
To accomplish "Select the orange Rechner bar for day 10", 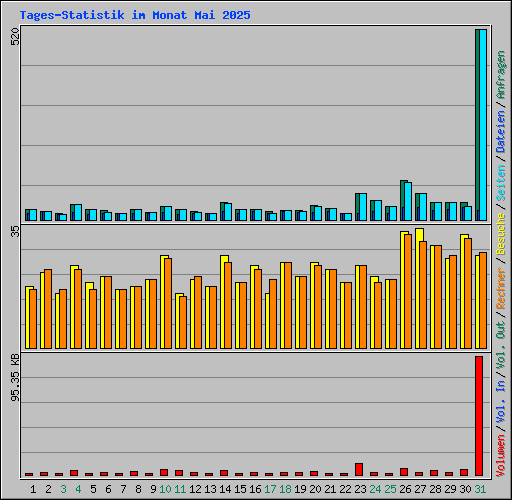I will click(x=168, y=303).
